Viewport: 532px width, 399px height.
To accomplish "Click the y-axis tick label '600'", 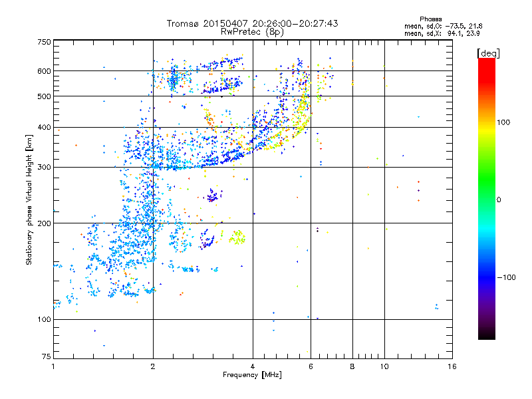I will coord(44,71).
